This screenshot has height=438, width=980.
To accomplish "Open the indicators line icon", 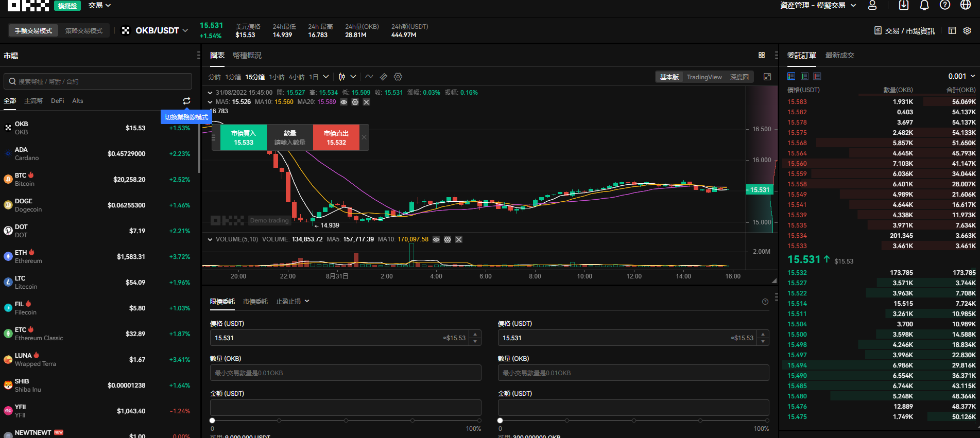I will pos(369,77).
